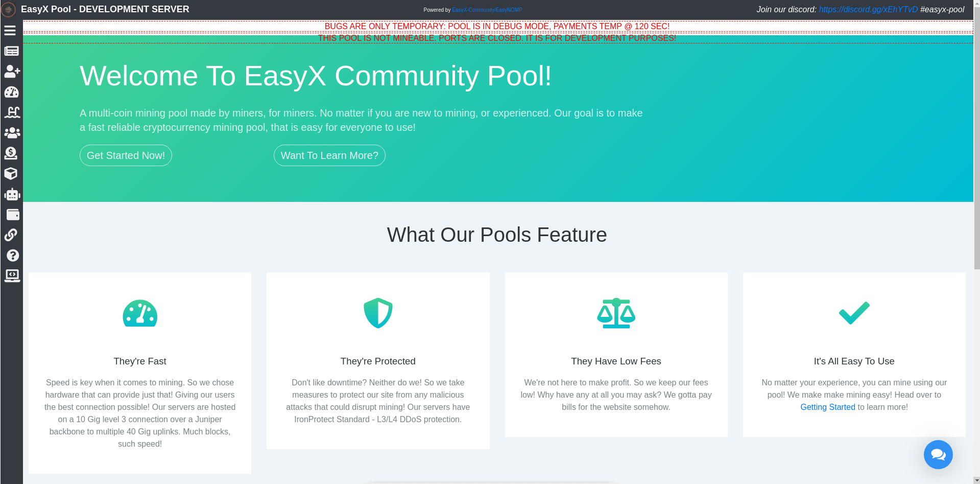
Task: Open the discord.gg invite link
Action: 868,9
